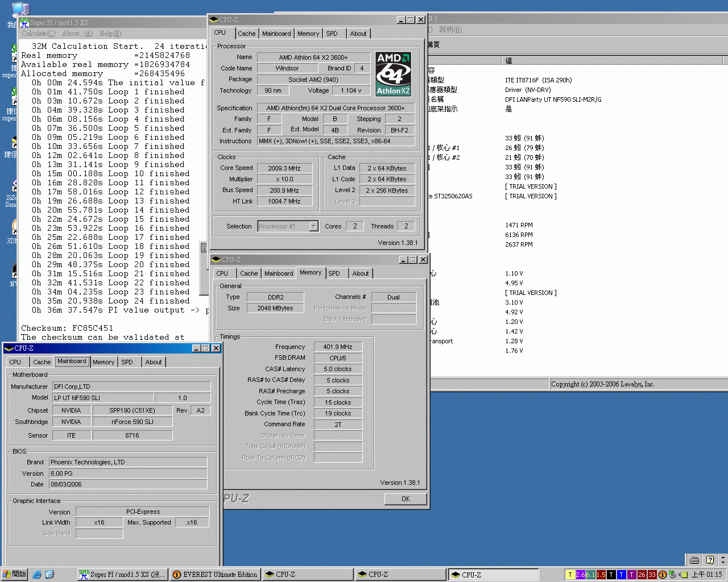
Task: Click the Manufacturer DFI Corp,LTD field
Action: (131, 386)
